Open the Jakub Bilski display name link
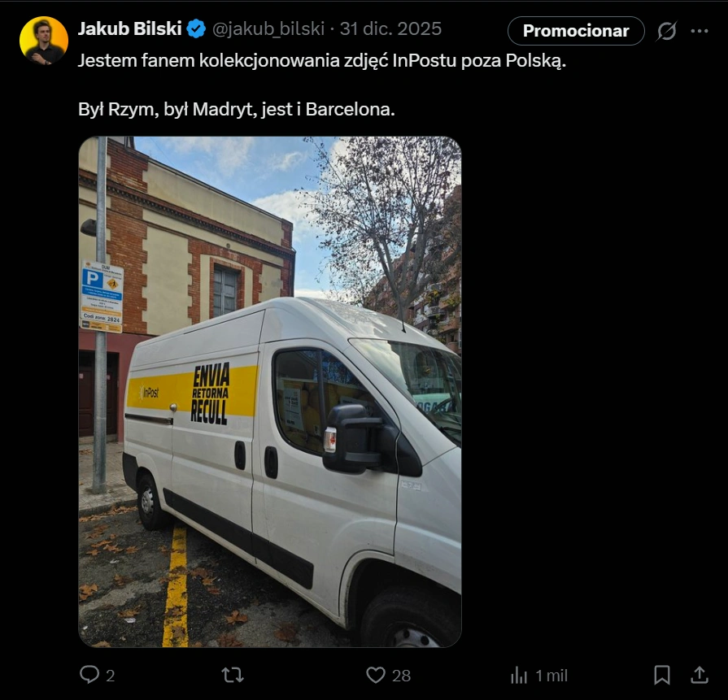 point(129,30)
